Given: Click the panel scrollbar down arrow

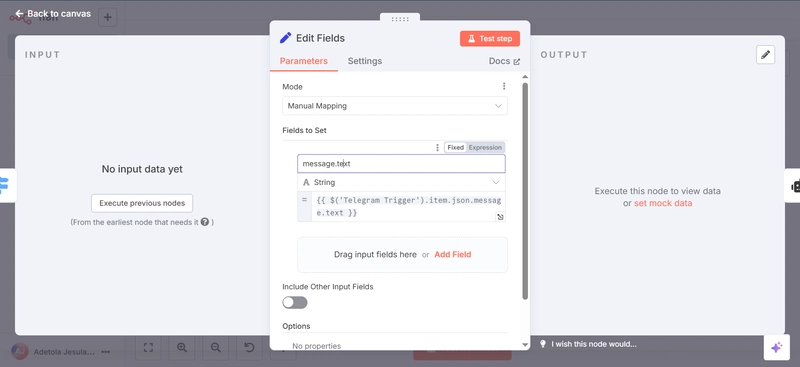Looking at the screenshot, I should [526, 345].
